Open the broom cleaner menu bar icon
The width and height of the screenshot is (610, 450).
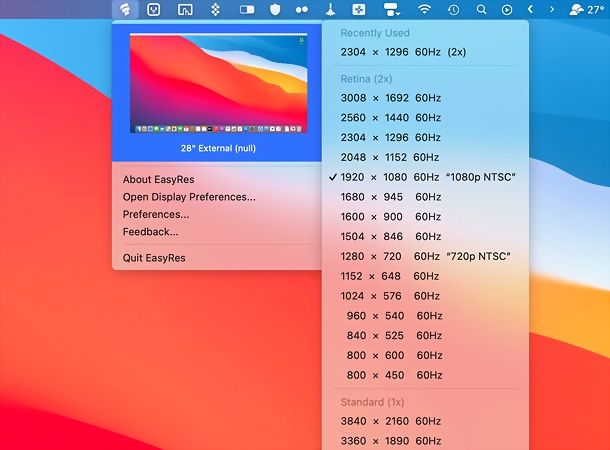[x=330, y=9]
